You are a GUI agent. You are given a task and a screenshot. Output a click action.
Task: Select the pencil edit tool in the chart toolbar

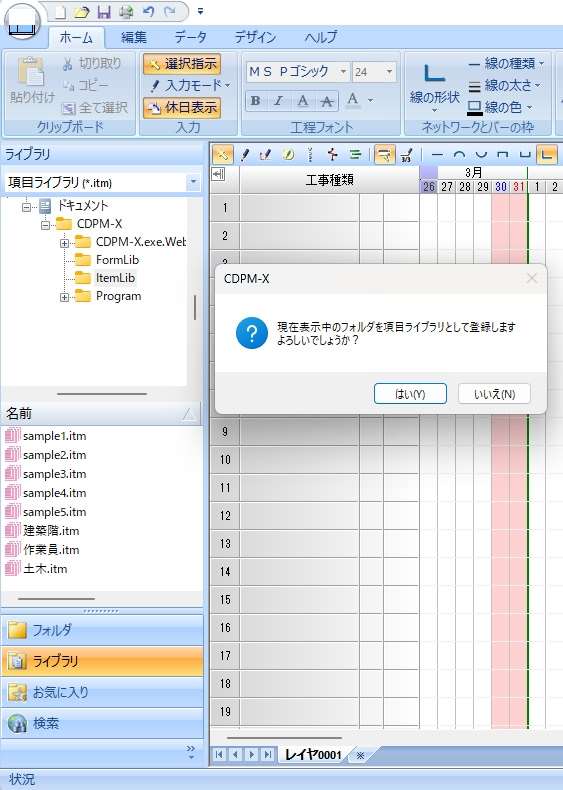click(x=266, y=154)
